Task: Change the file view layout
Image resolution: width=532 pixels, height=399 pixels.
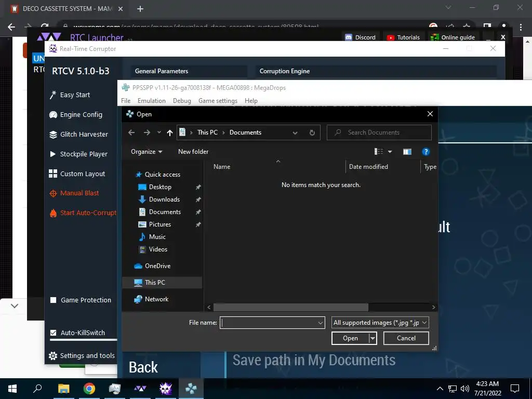Action: 379,152
